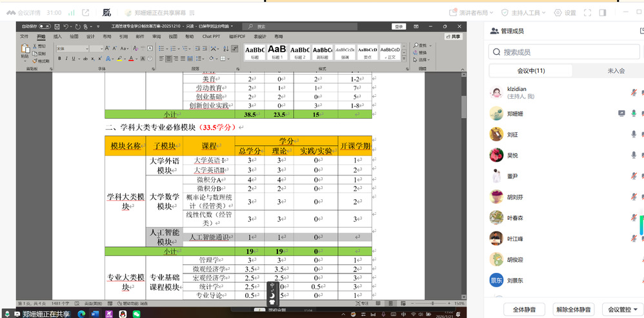Screen dimensions: 644x318
Task: Unmute klzidian's muted microphone
Action: click(634, 92)
